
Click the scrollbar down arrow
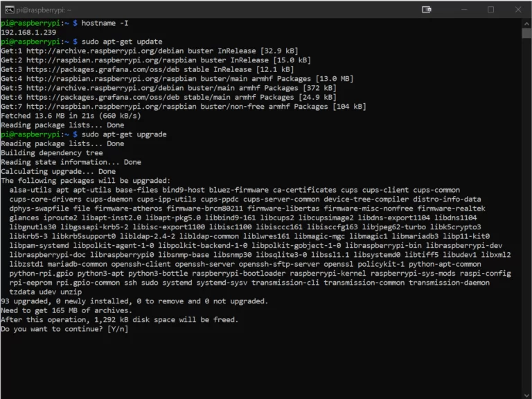point(526,393)
